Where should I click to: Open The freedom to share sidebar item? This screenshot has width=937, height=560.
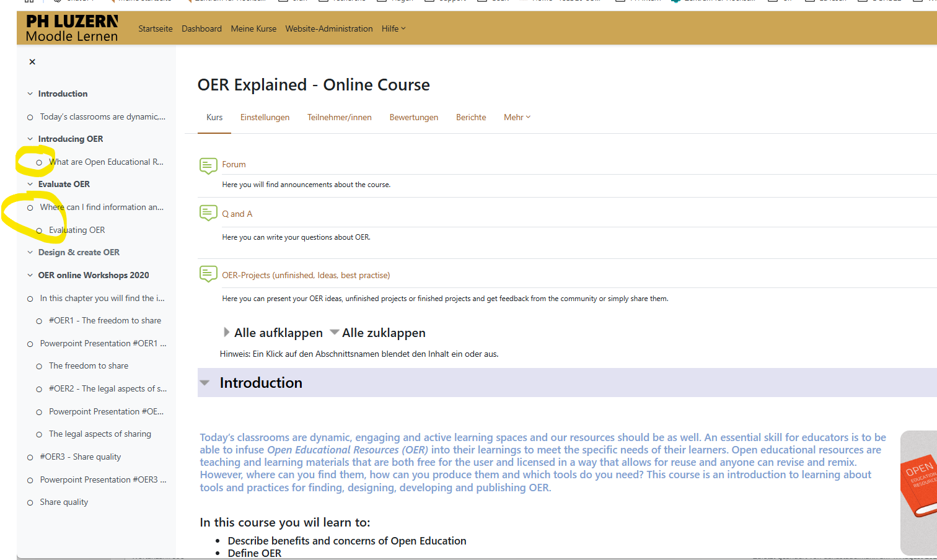coord(89,365)
